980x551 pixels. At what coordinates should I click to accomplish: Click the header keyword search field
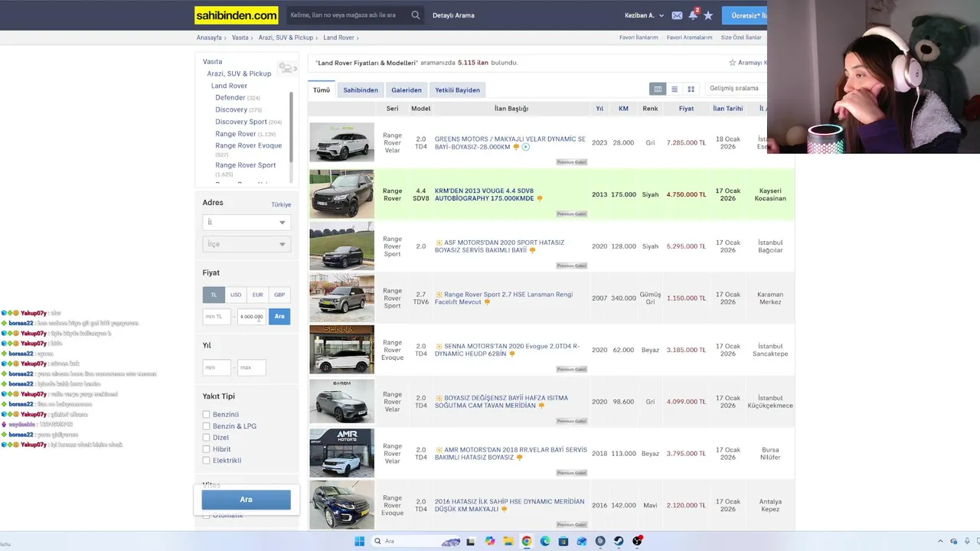348,15
